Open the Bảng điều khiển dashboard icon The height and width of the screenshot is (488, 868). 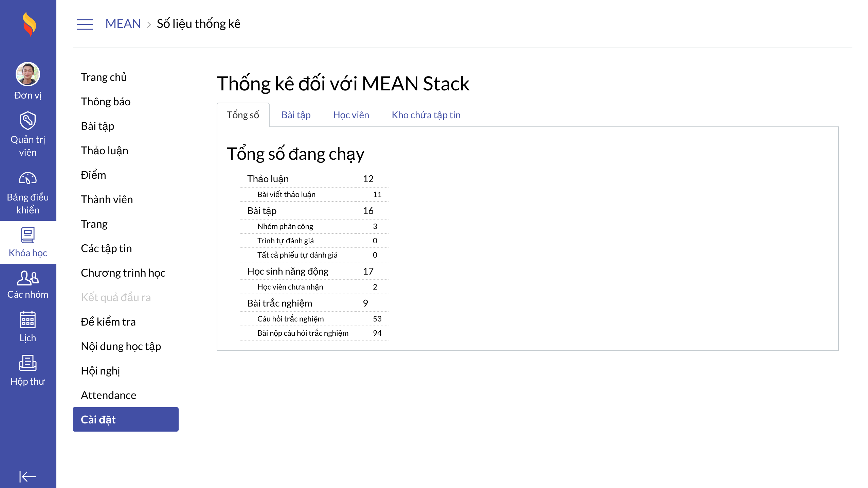tap(28, 178)
